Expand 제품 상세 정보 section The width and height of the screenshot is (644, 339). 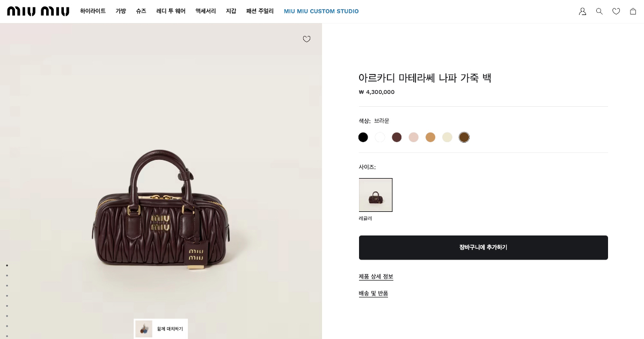(x=376, y=277)
